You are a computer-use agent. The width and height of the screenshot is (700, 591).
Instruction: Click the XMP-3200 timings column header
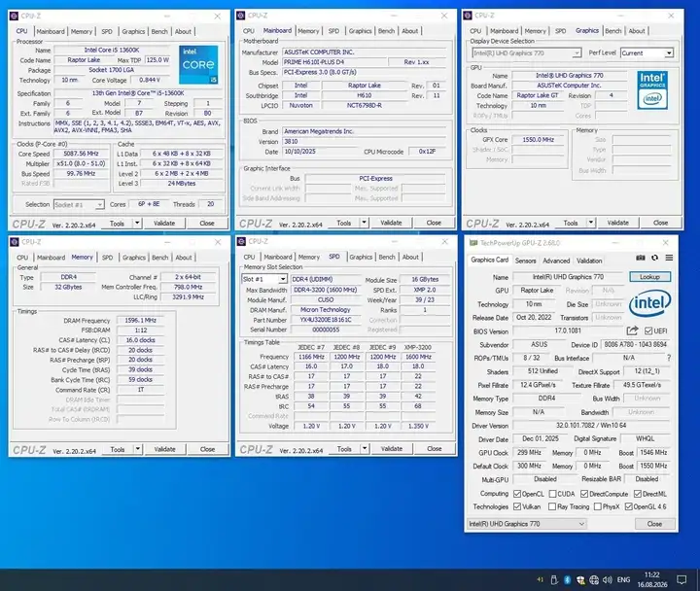coord(418,347)
